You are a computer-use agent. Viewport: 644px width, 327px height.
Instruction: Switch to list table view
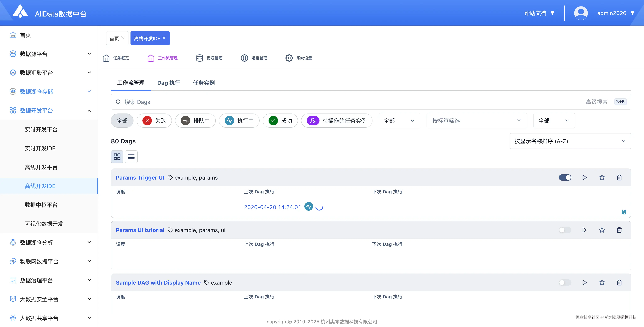tap(131, 157)
